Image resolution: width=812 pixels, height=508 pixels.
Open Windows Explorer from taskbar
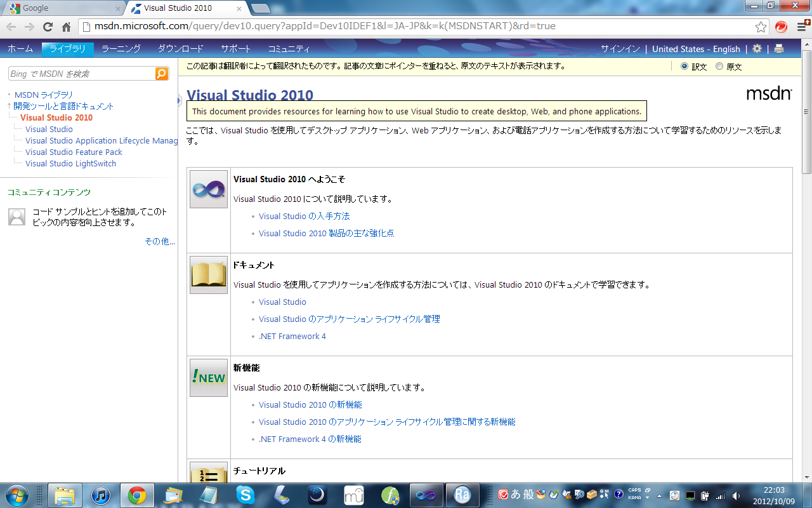[x=65, y=495]
